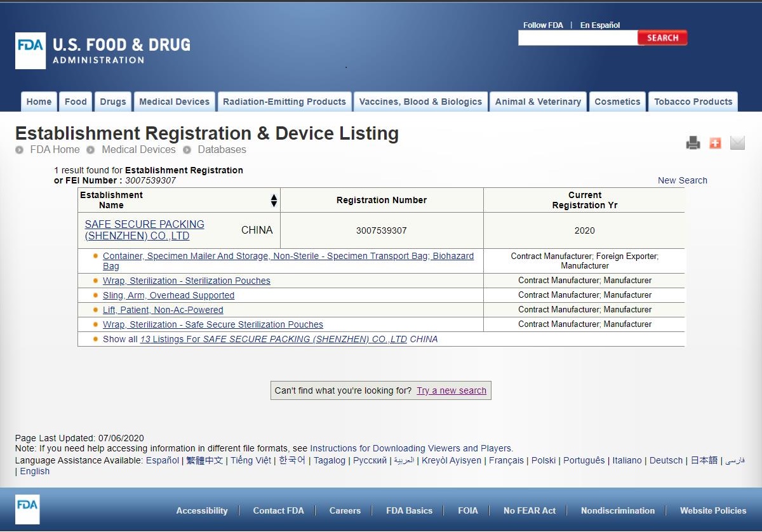Screen dimensions: 762x532
Task: Click the New Search link
Action: tap(683, 180)
